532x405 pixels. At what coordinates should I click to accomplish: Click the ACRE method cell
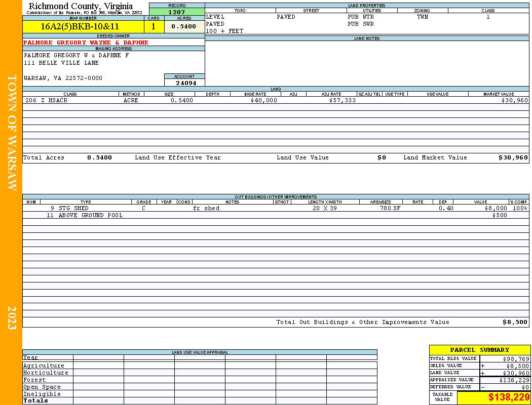(132, 100)
